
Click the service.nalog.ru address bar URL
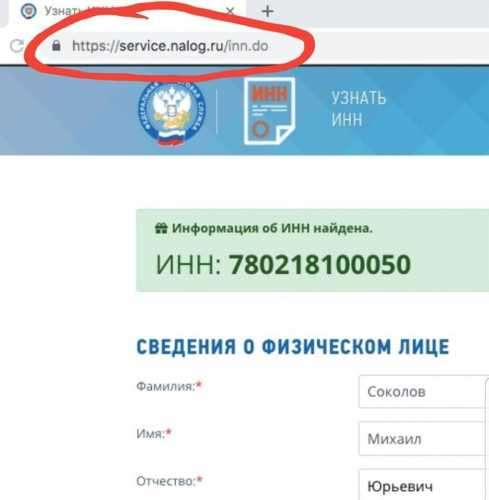point(170,46)
